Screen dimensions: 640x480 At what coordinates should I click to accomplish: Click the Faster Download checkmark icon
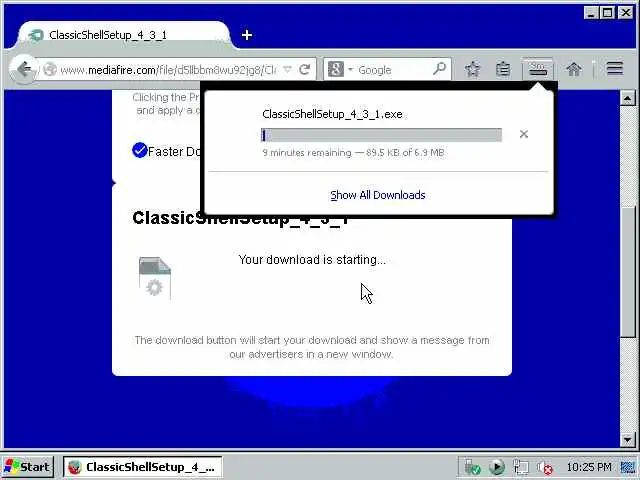click(140, 150)
